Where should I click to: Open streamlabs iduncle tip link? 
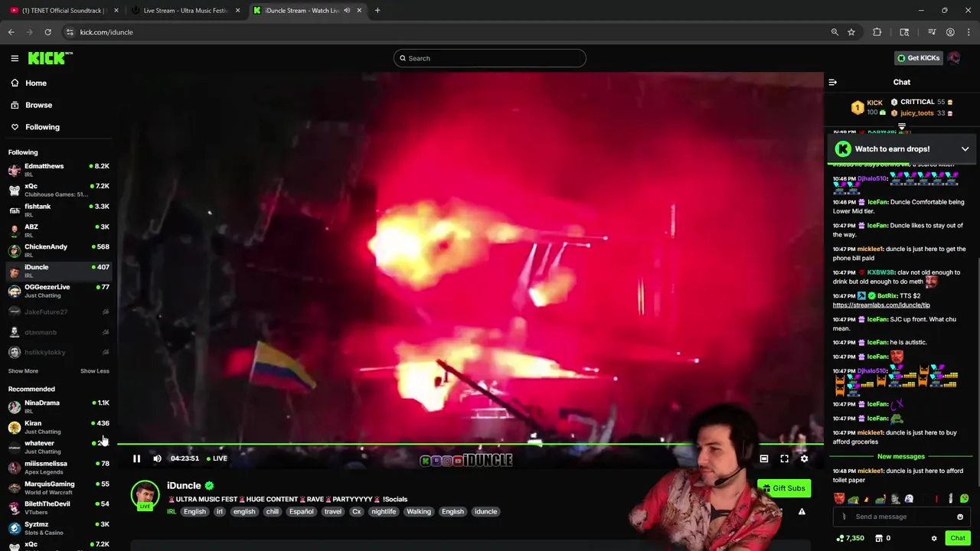tap(881, 305)
